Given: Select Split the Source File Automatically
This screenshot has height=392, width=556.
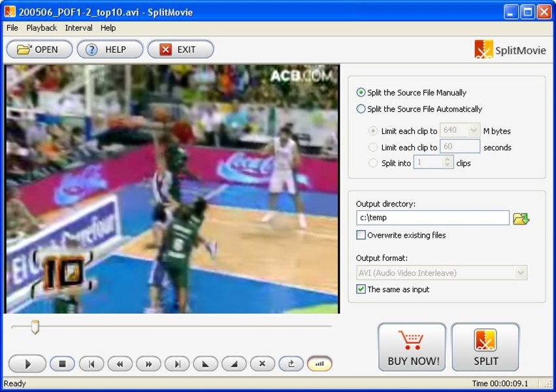Looking at the screenshot, I should [361, 109].
